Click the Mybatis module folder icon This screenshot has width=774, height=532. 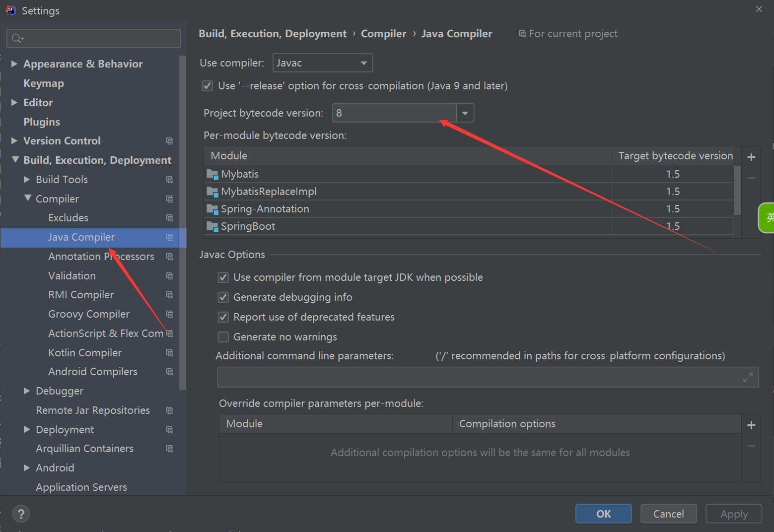pyautogui.click(x=212, y=174)
